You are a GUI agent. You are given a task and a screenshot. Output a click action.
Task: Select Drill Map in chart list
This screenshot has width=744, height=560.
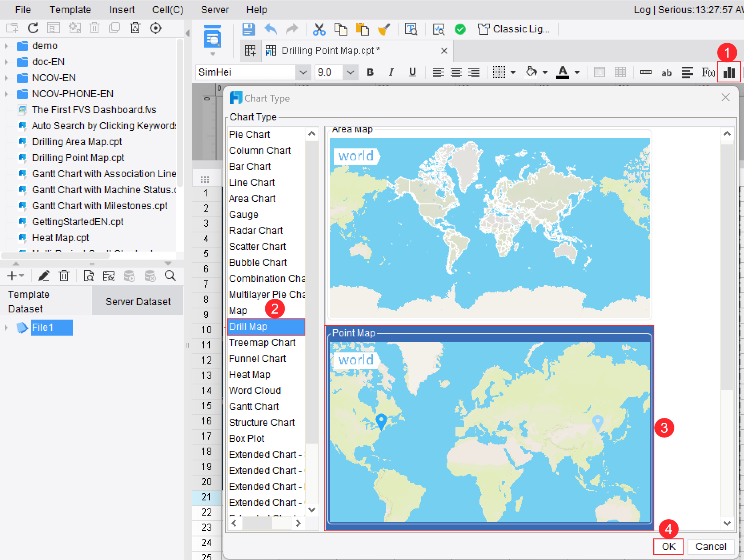266,327
